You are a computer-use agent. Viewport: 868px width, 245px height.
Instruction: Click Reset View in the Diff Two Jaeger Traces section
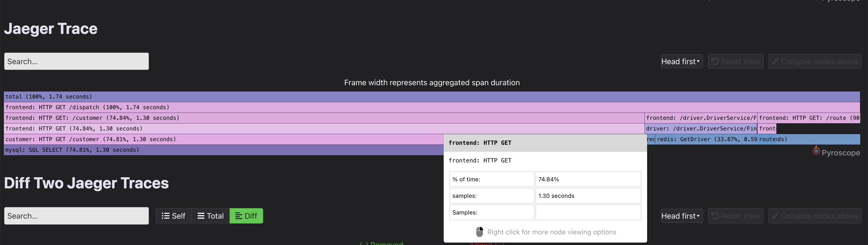coord(736,216)
